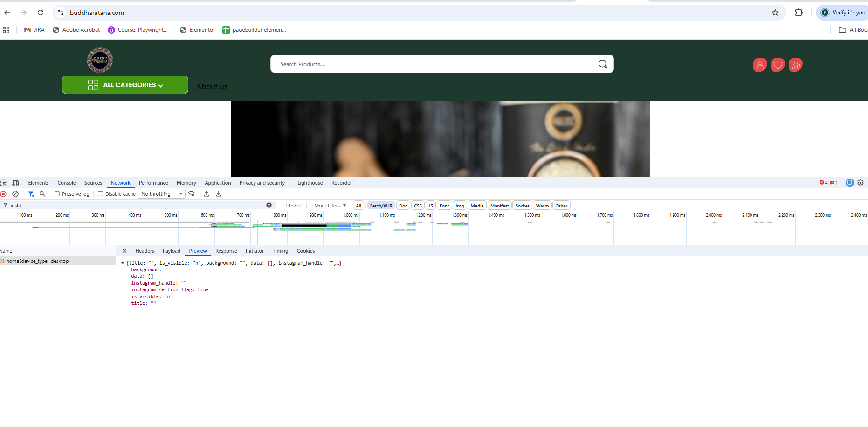Open the shopping basket icon
Image resolution: width=868 pixels, height=427 pixels.
click(795, 65)
